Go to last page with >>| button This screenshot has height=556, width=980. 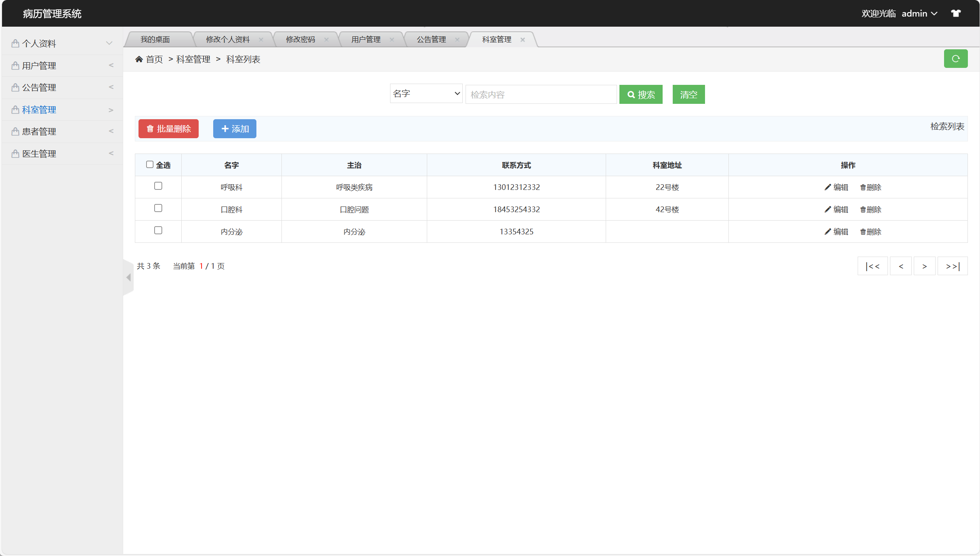[952, 266]
